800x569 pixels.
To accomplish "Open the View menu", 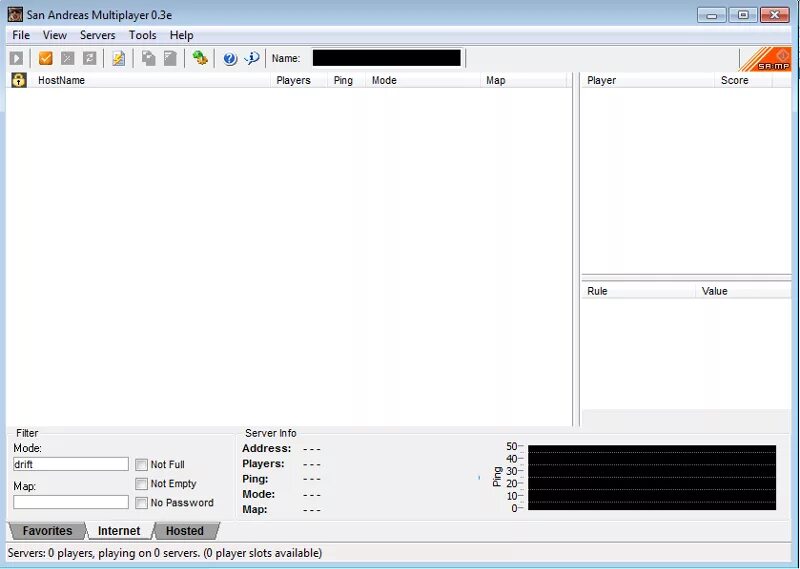I will (55, 35).
